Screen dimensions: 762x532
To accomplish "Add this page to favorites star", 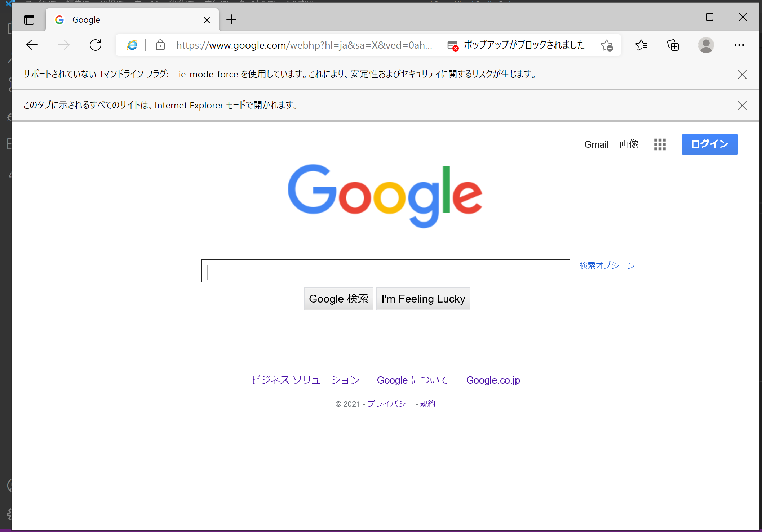I will pyautogui.click(x=607, y=45).
